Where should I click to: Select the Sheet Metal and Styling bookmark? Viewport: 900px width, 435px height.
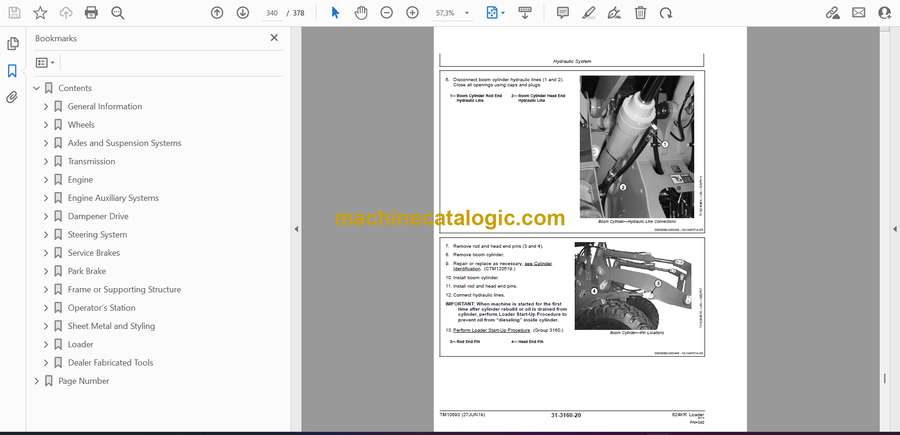pyautogui.click(x=111, y=326)
